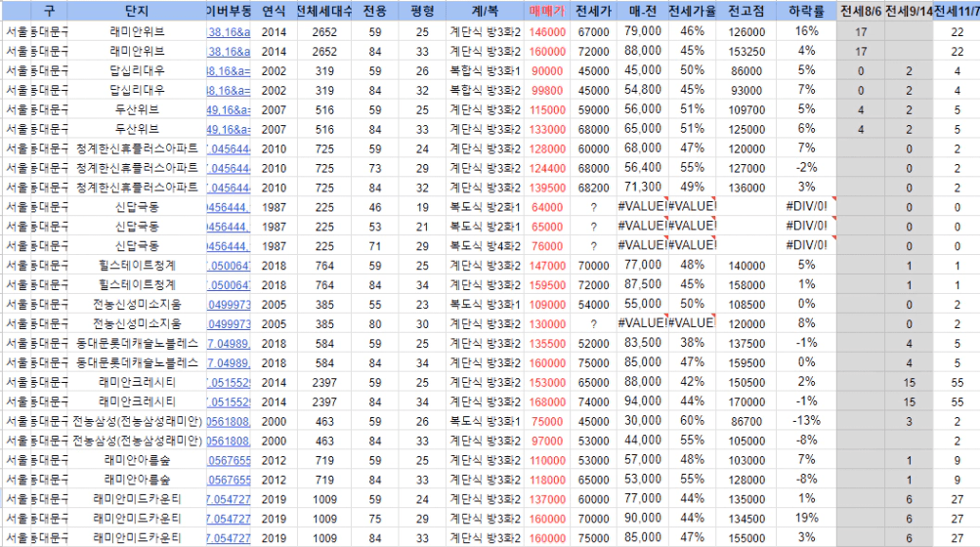The image size is (980, 547).
Task: Select the 매-전 cell showing 71,300
Action: (x=642, y=188)
